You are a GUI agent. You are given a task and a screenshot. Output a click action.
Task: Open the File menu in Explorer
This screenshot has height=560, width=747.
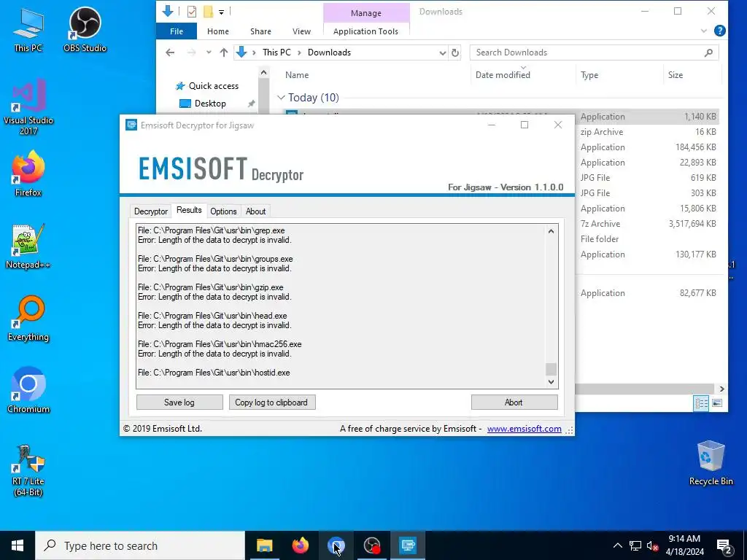[177, 31]
